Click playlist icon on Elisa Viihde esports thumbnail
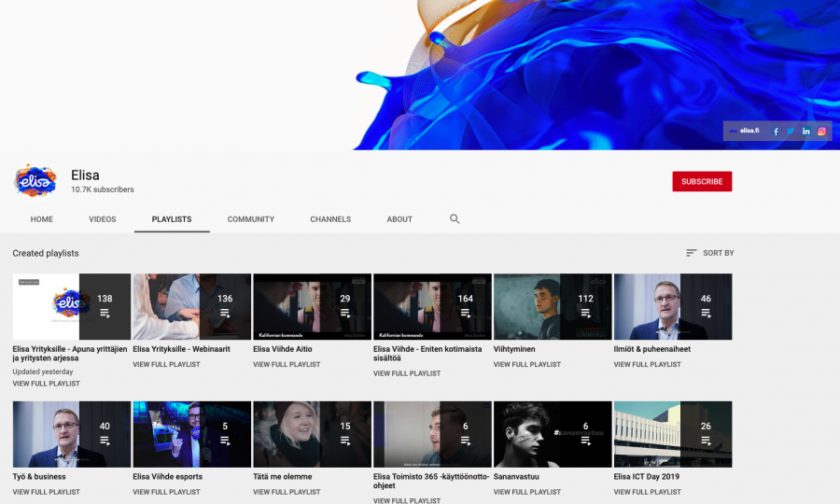Image resolution: width=840 pixels, height=504 pixels. click(225, 441)
